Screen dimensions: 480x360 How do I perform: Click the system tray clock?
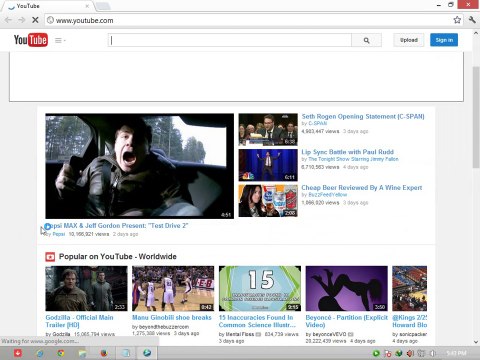click(x=456, y=353)
